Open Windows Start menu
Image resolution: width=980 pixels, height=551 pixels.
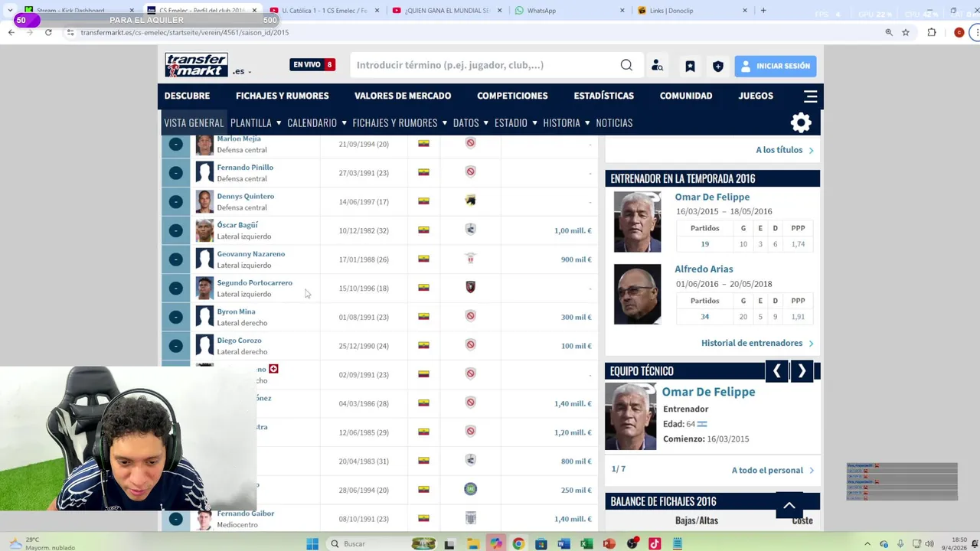pyautogui.click(x=312, y=543)
